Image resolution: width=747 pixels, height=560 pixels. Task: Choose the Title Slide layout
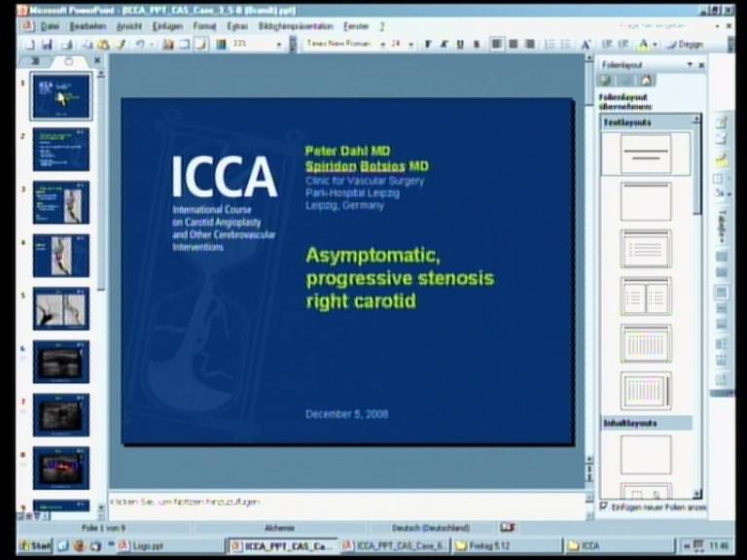(x=646, y=154)
